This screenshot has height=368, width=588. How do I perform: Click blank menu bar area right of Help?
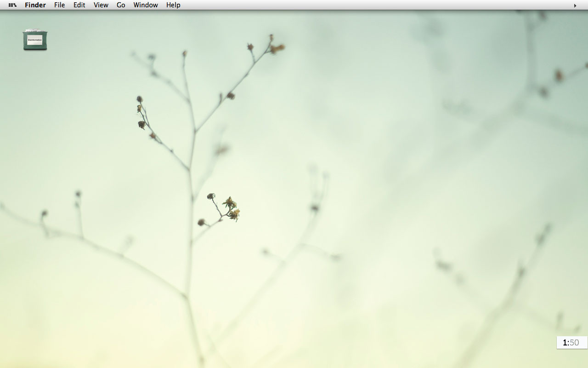(x=367, y=5)
